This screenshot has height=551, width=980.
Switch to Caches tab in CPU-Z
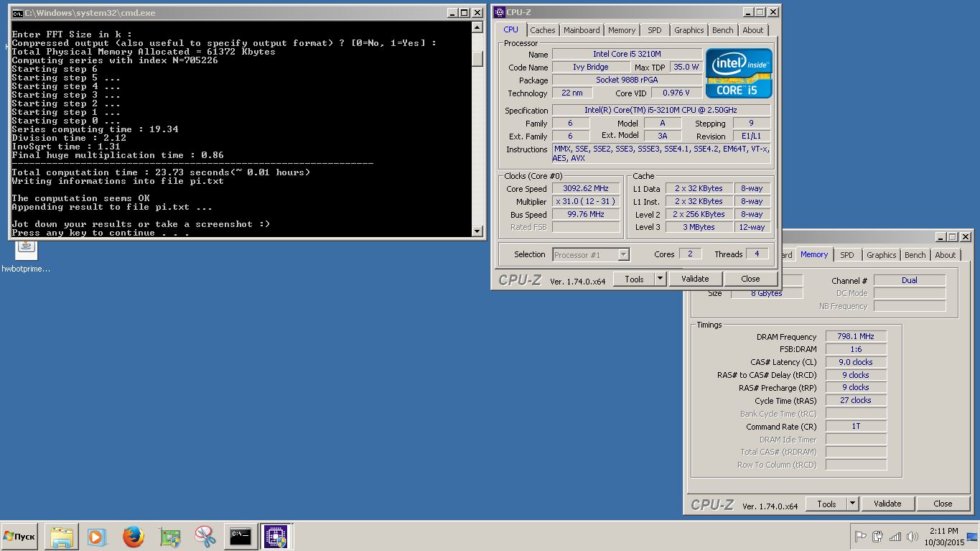coord(543,30)
